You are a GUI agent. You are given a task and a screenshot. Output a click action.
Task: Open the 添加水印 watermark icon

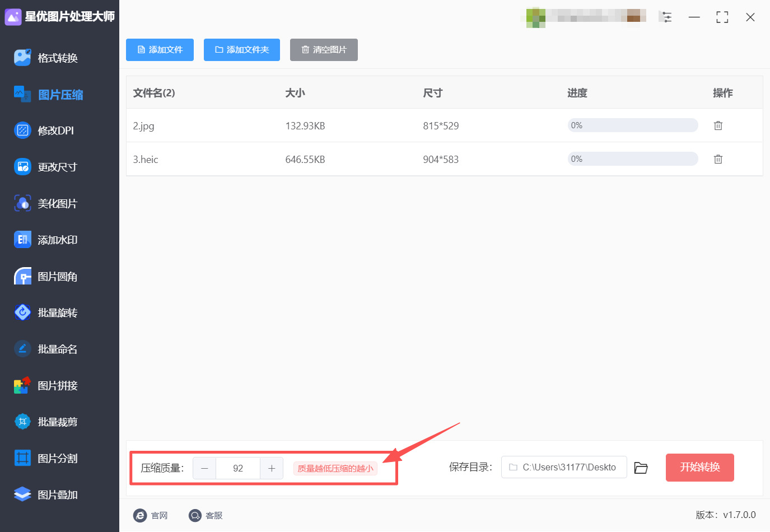22,240
